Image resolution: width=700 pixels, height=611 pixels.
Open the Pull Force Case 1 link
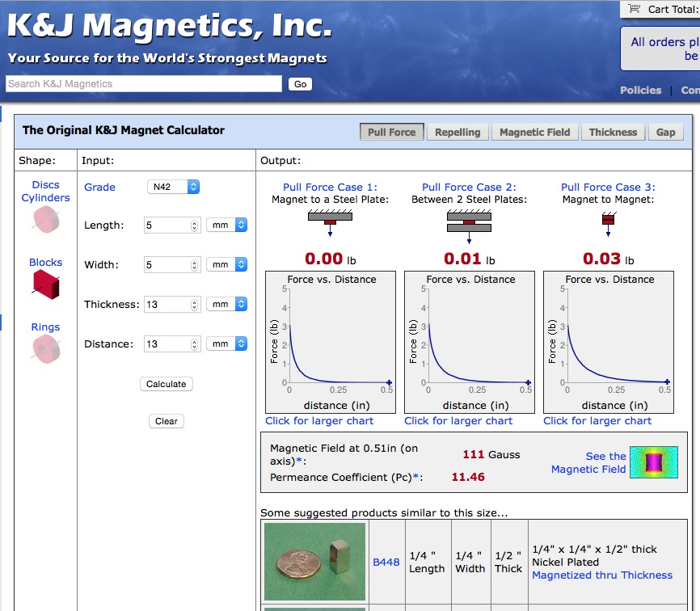click(330, 187)
